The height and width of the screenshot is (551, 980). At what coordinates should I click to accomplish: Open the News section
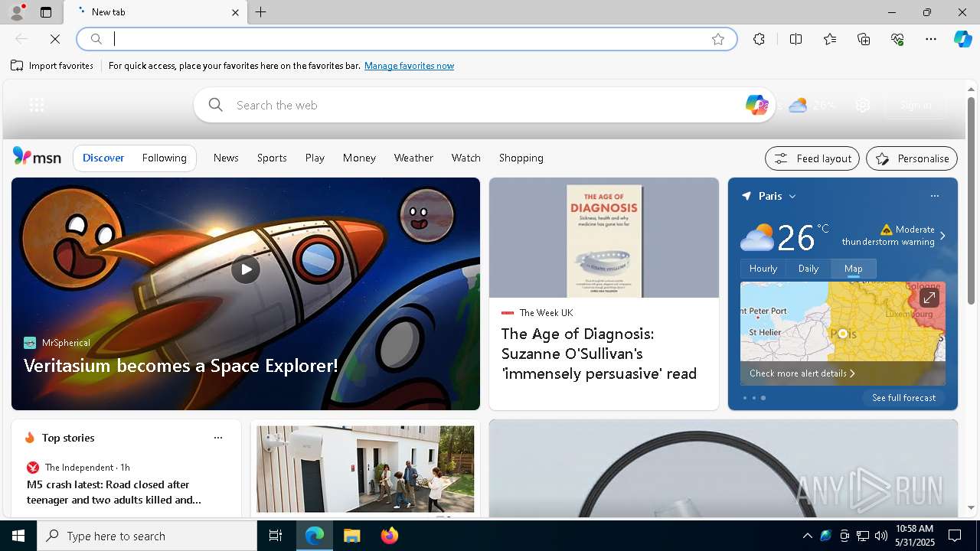[226, 158]
